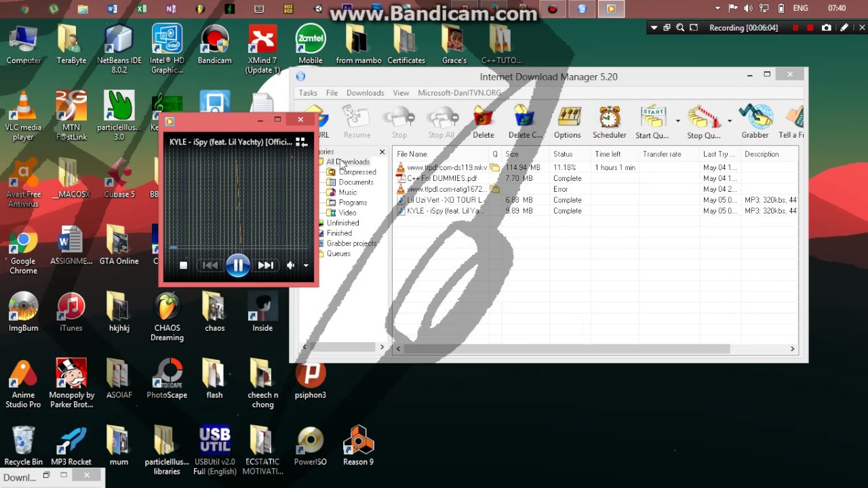Close the Categories panel with X

pyautogui.click(x=382, y=152)
